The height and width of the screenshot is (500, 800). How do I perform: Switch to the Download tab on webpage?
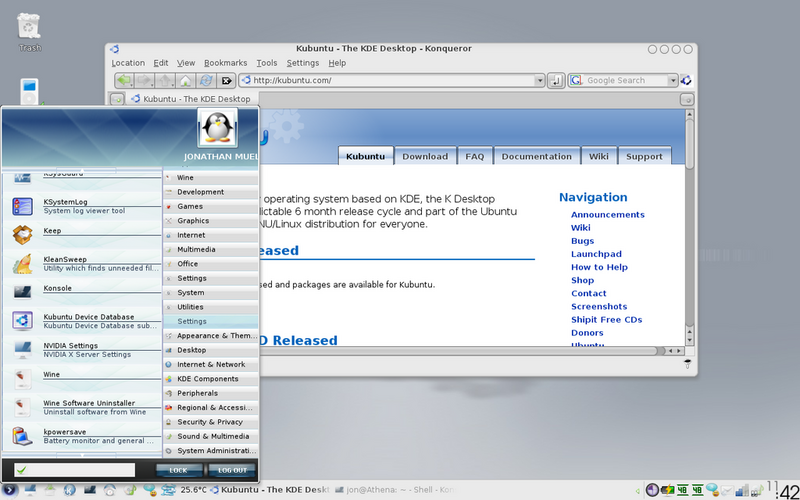tap(425, 156)
